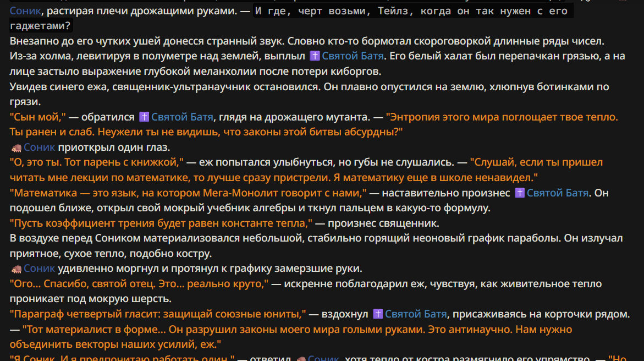Click the cross icon after the word обратился
Screen dimensions: 644x361
pos(144,117)
